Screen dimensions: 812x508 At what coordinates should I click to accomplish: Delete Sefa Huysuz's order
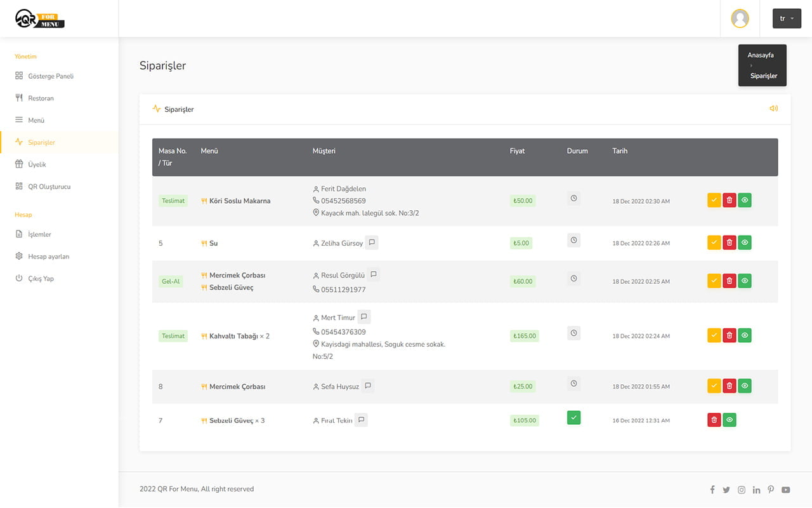coord(730,386)
